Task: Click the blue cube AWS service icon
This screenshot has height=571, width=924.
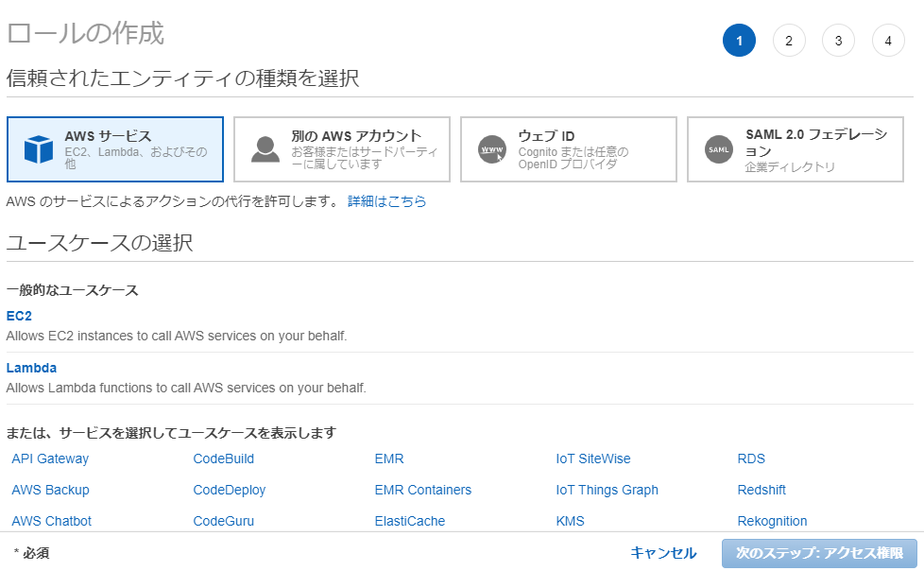Action: coord(39,149)
